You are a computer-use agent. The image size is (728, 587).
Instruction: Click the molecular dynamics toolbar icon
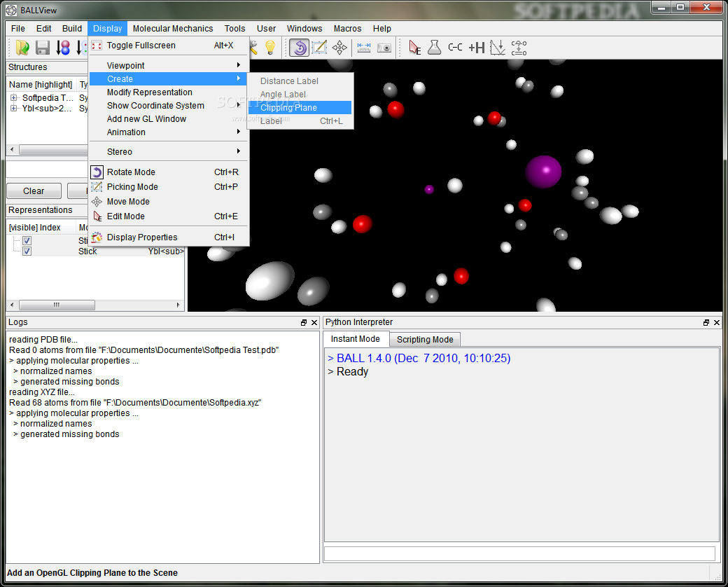tap(519, 48)
